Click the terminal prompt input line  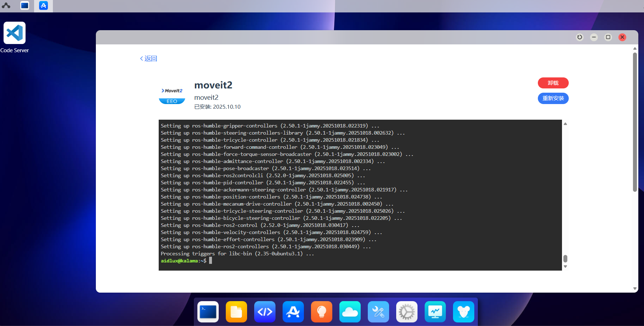[284, 261]
